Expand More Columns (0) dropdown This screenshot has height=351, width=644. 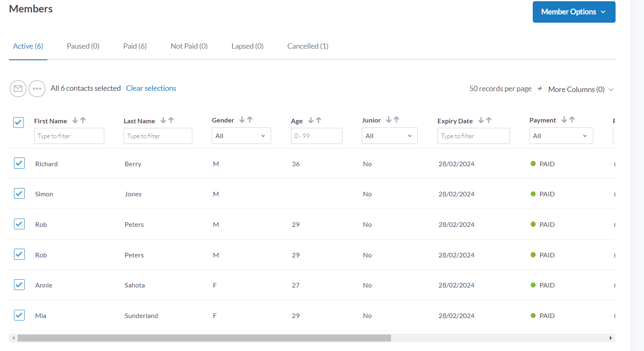click(x=581, y=90)
